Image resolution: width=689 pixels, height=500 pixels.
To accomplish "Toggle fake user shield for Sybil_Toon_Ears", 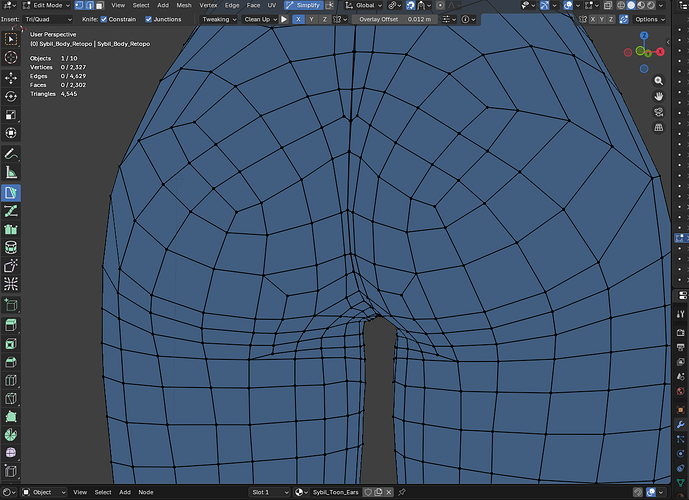I will (x=368, y=492).
